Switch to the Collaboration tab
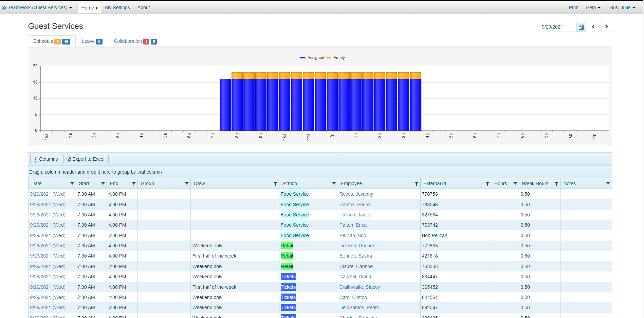This screenshot has height=318, width=644. 128,41
